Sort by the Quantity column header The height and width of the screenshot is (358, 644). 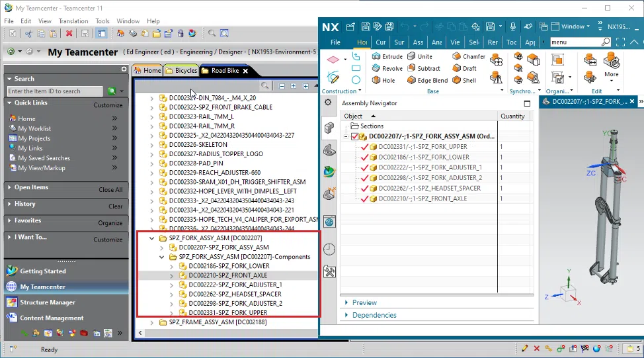[512, 116]
